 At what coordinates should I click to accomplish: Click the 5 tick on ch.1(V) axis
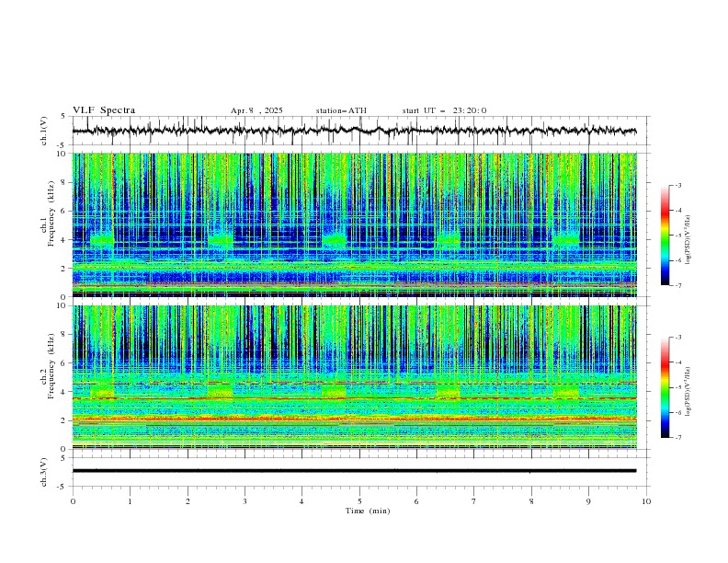pos(63,117)
